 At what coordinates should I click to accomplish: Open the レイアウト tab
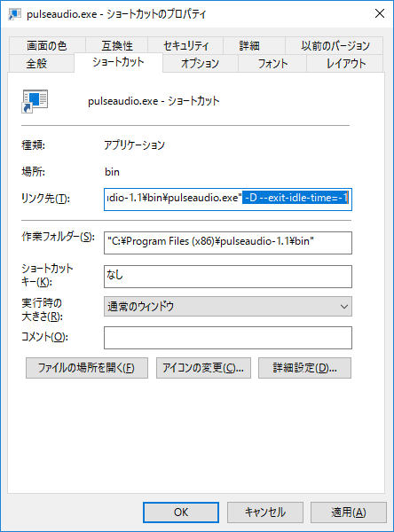[x=345, y=64]
